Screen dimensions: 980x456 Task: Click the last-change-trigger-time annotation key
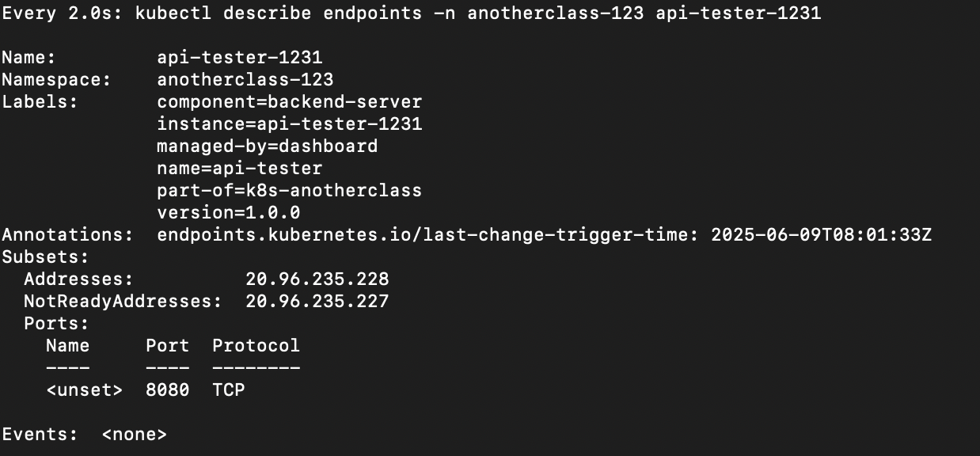(x=427, y=235)
